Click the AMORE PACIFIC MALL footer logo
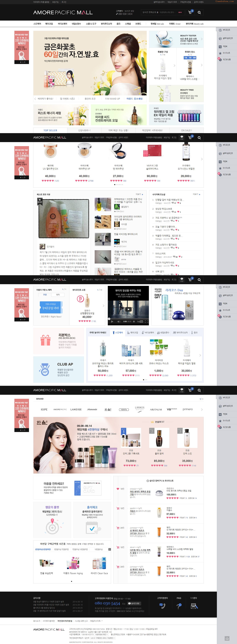This screenshot has width=237, height=644. [x=49, y=629]
